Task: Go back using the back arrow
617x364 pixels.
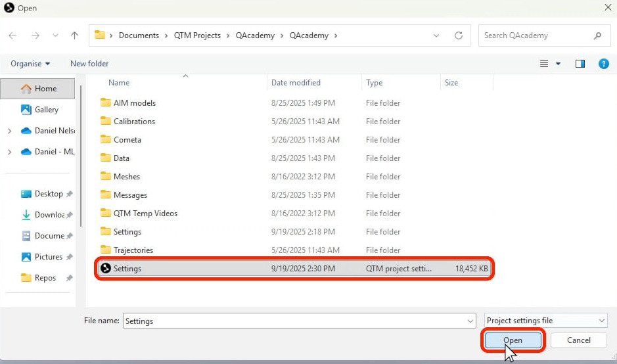Action: [12, 35]
